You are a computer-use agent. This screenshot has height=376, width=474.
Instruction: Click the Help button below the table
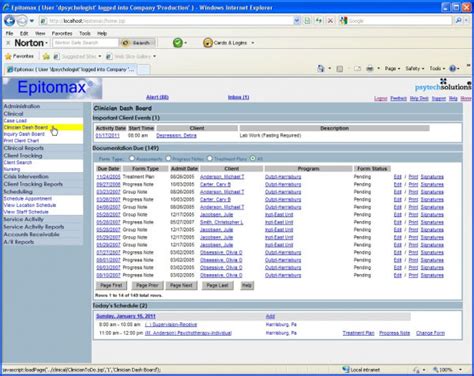(x=247, y=285)
